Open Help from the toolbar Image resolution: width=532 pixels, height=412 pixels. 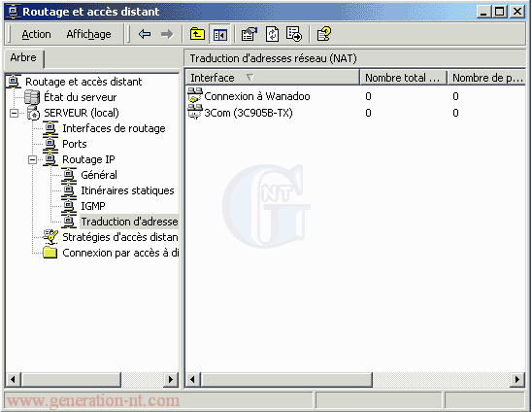(323, 34)
